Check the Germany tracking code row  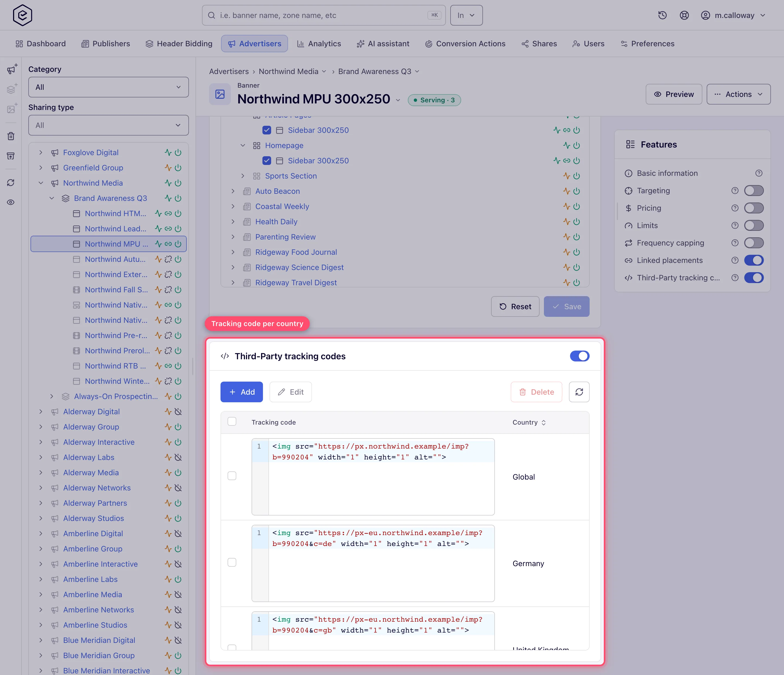click(232, 563)
